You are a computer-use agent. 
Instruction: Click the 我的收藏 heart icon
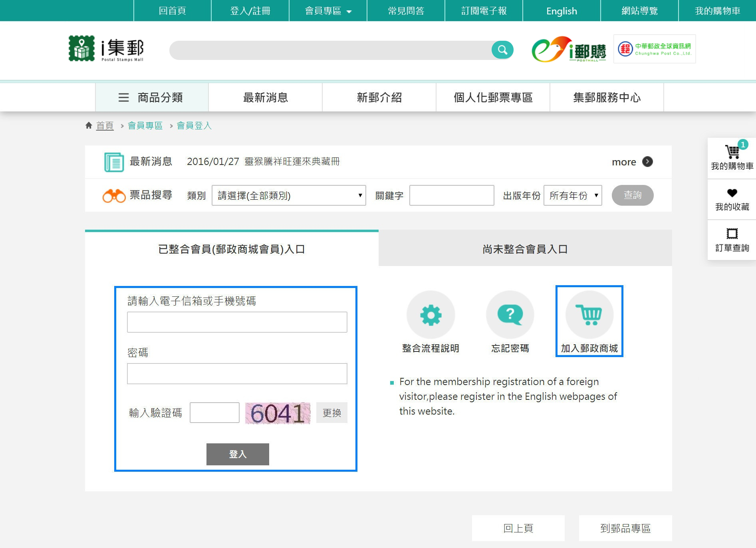[732, 193]
